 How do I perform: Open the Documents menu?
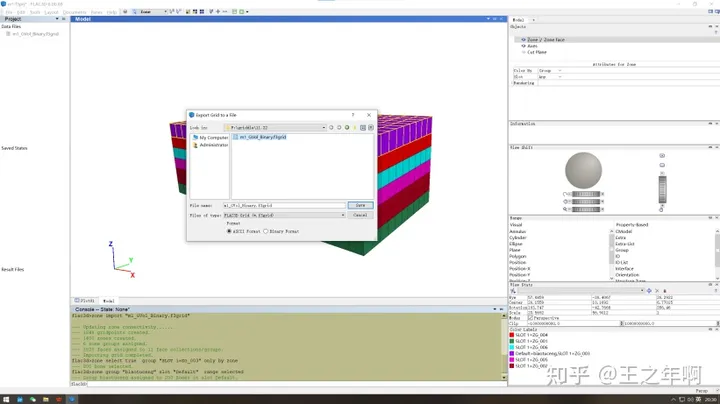[x=74, y=12]
